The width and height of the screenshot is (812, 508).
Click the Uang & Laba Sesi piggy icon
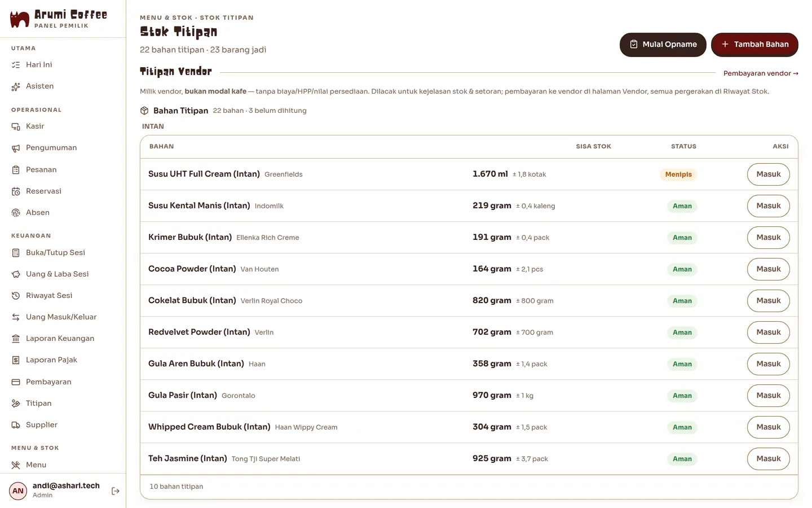(x=16, y=274)
